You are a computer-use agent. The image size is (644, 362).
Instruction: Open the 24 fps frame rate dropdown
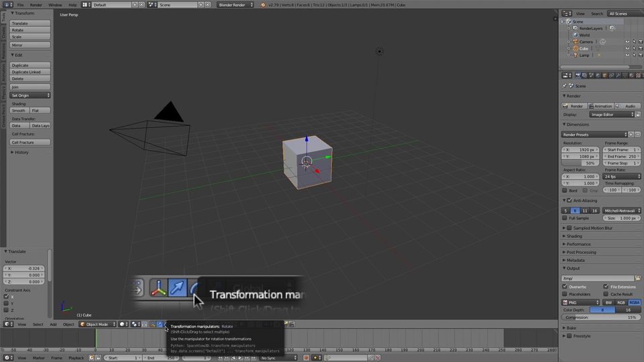622,176
